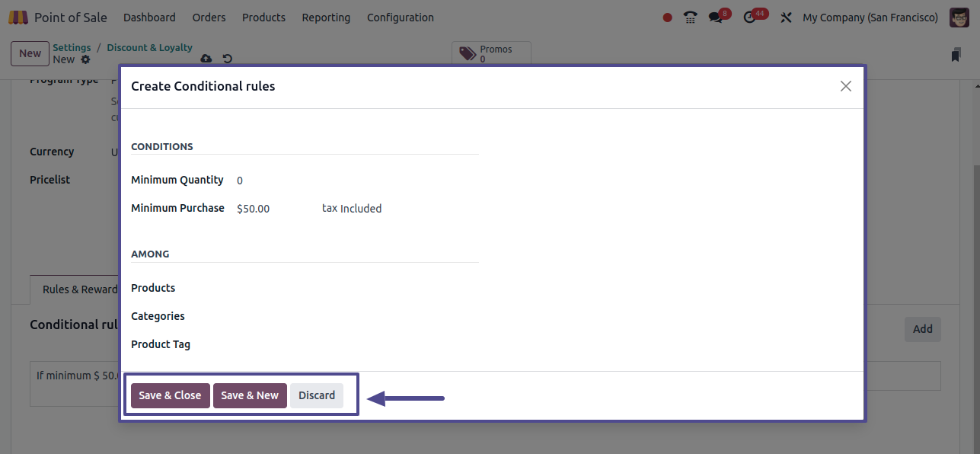Open the Orders menu
The image size is (980, 454).
(x=209, y=18)
